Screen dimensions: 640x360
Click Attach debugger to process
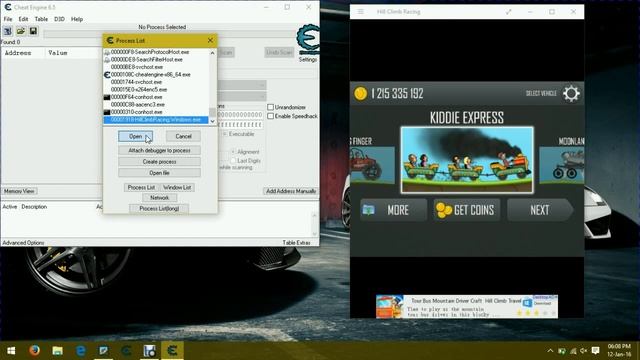159,150
